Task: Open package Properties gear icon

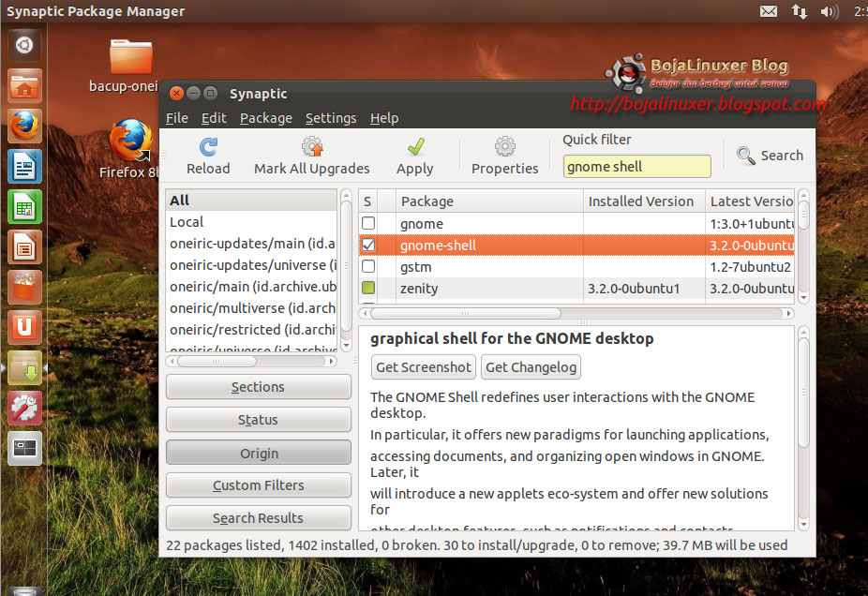Action: tap(505, 146)
